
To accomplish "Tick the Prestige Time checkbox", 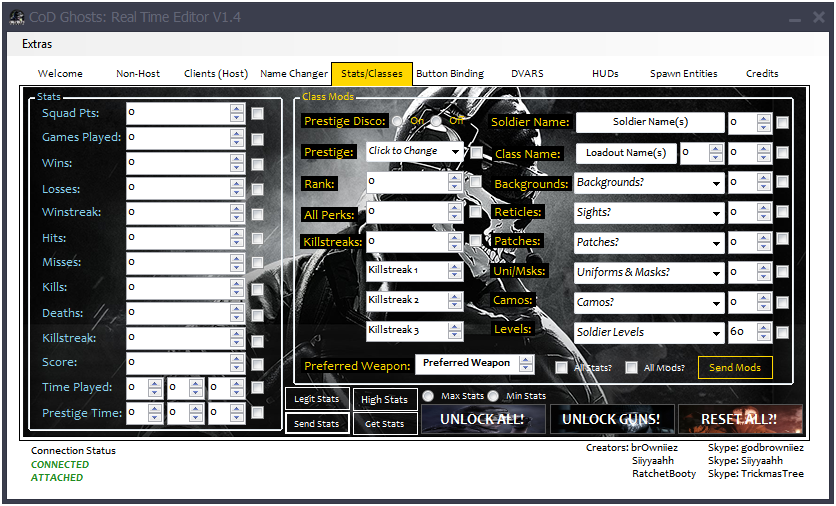I will (x=258, y=412).
